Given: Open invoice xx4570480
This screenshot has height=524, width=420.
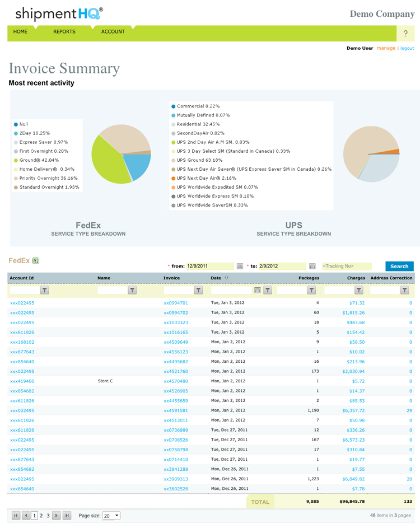Looking at the screenshot, I should click(x=176, y=381).
